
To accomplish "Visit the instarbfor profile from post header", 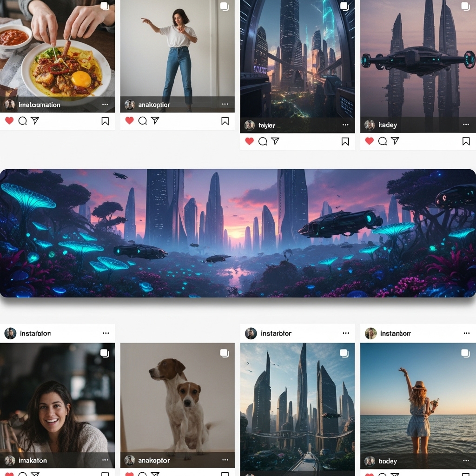I will (276, 333).
